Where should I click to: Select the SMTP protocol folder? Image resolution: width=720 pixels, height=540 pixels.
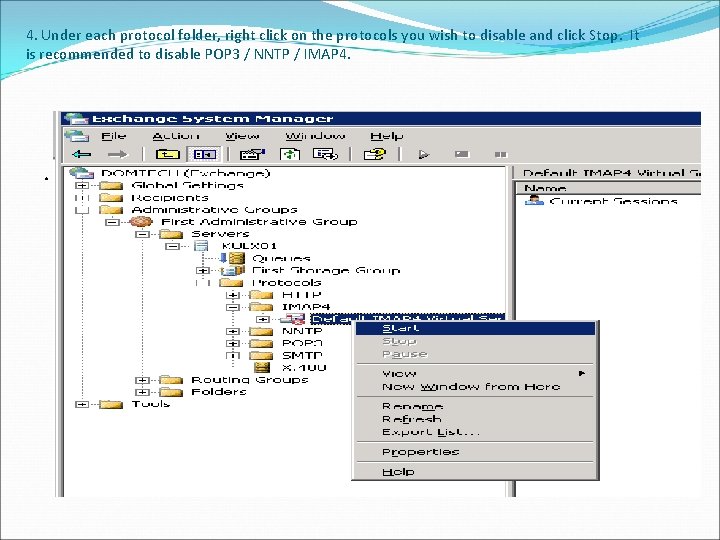point(302,355)
